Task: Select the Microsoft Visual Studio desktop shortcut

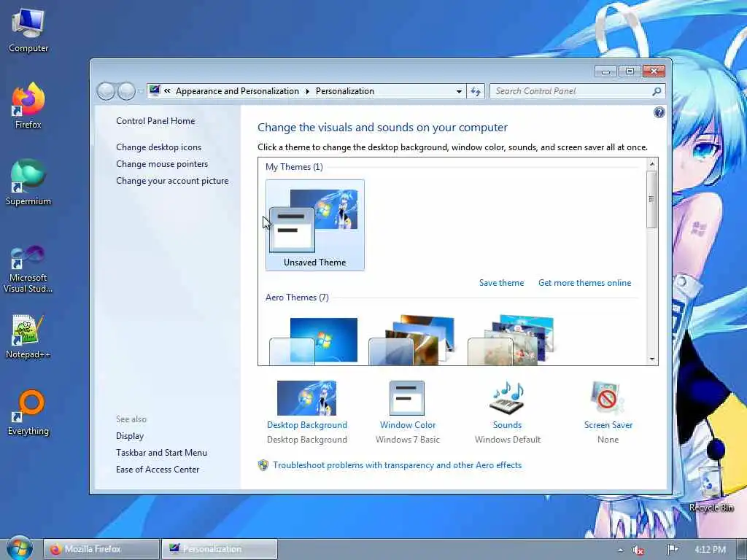Action: coord(28,270)
